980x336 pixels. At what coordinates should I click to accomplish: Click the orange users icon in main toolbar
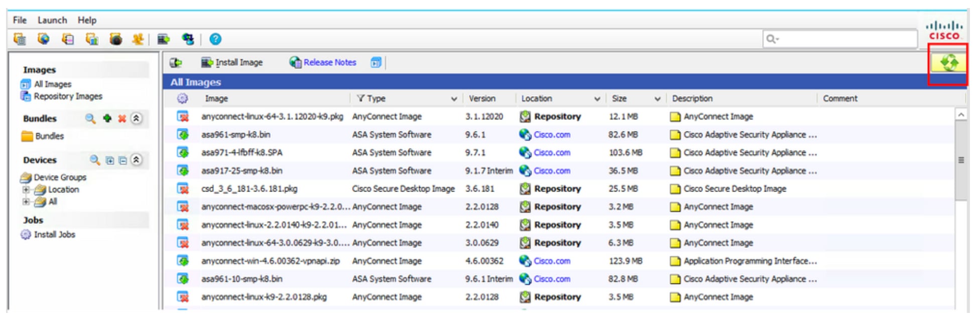138,39
